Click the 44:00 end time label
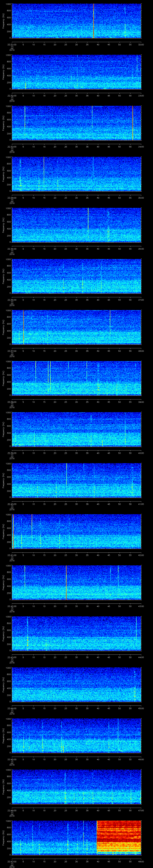153x868 pixels. click(x=141, y=657)
